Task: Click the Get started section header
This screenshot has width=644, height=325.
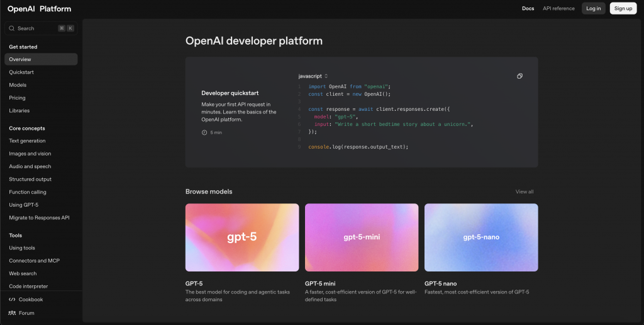Action: [23, 47]
